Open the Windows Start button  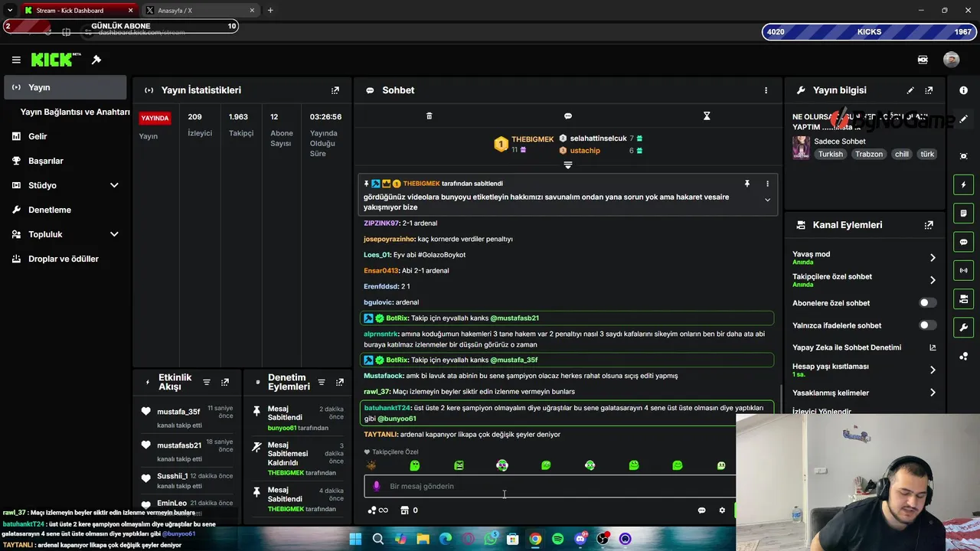355,539
